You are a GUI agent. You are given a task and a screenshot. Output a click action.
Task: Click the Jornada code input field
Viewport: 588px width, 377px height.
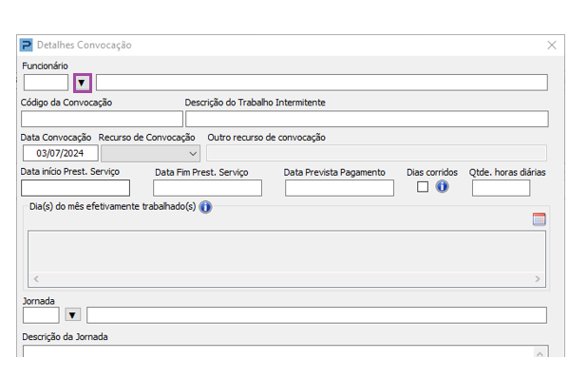pyautogui.click(x=41, y=315)
